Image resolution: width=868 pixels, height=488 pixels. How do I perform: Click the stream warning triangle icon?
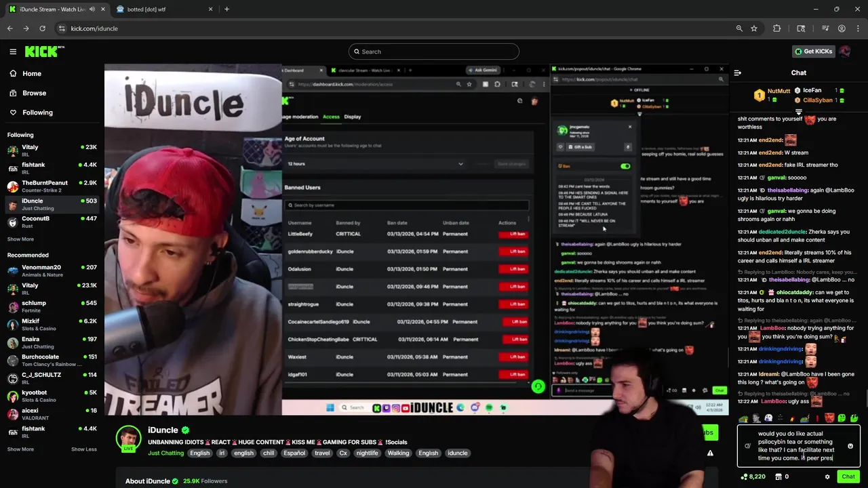[x=710, y=453]
